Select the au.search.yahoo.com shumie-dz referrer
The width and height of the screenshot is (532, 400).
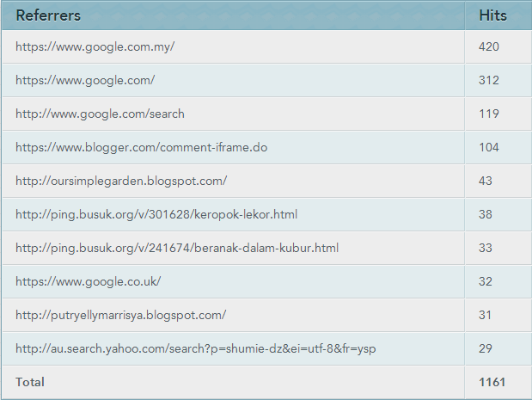point(196,348)
